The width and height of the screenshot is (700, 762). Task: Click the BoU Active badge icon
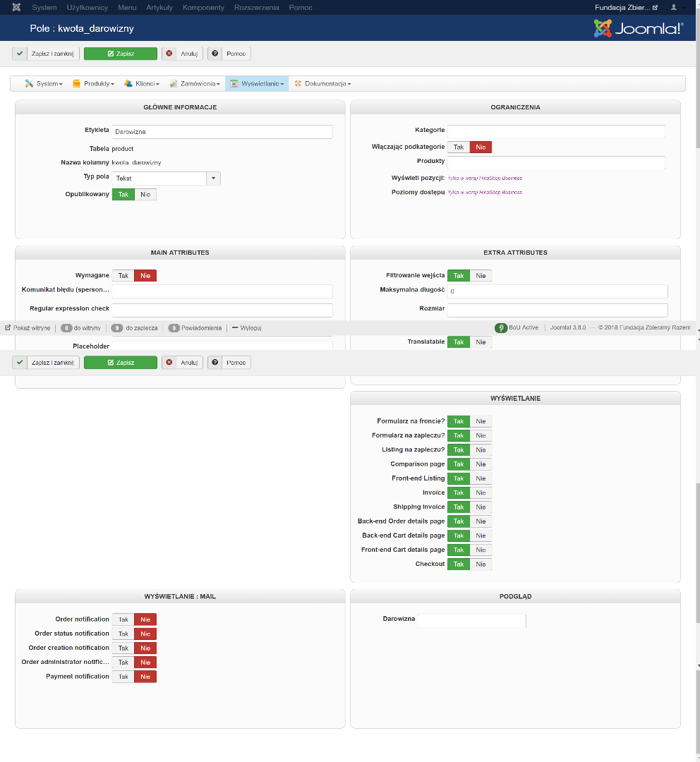pyautogui.click(x=501, y=328)
